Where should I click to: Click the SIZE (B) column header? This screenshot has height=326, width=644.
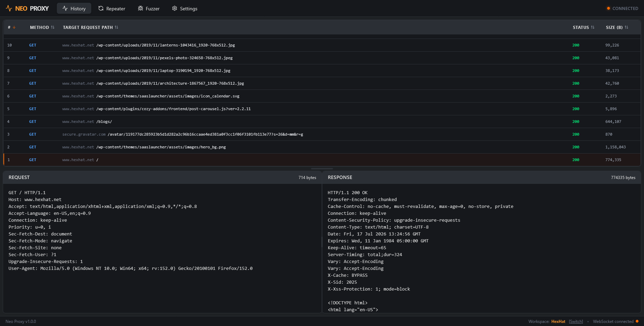pos(614,27)
